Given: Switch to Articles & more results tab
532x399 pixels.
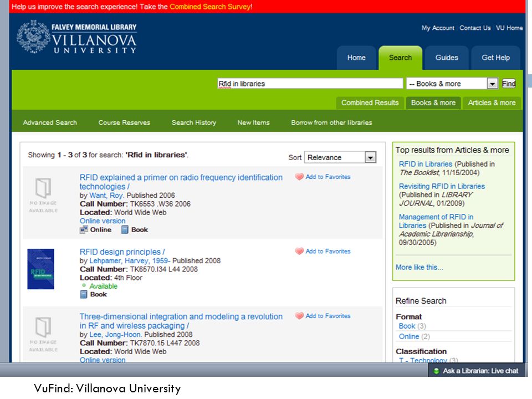Looking at the screenshot, I should pyautogui.click(x=492, y=103).
